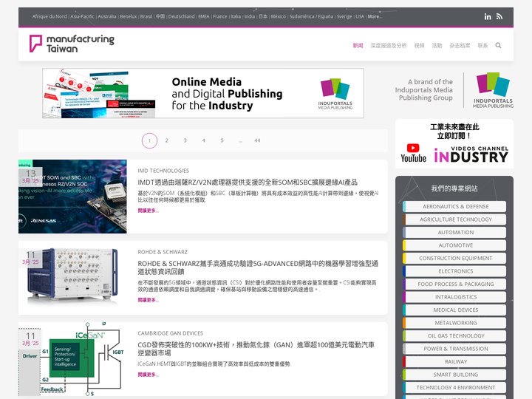Go to Benelux site
The height and width of the screenshot is (399, 532).
coord(129,16)
